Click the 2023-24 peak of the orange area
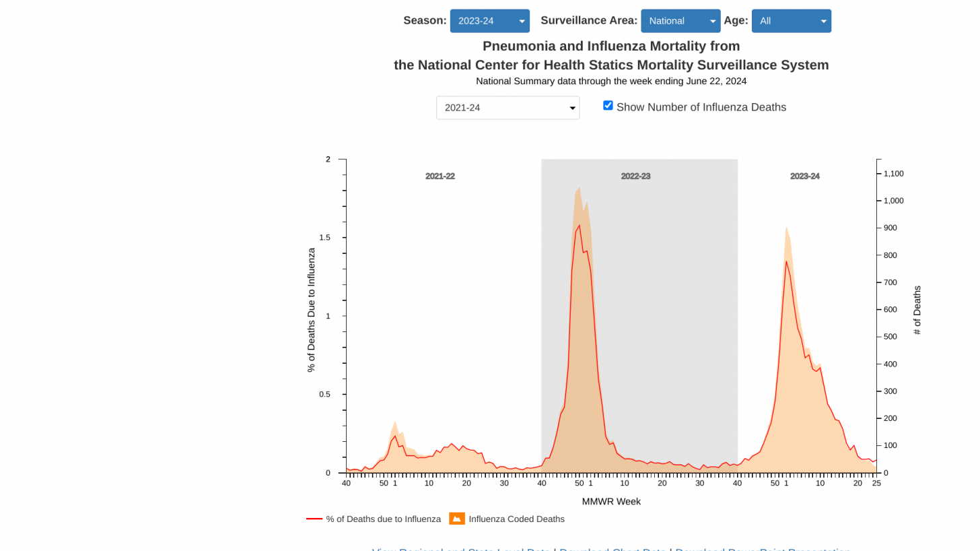980x551 pixels. (x=785, y=227)
